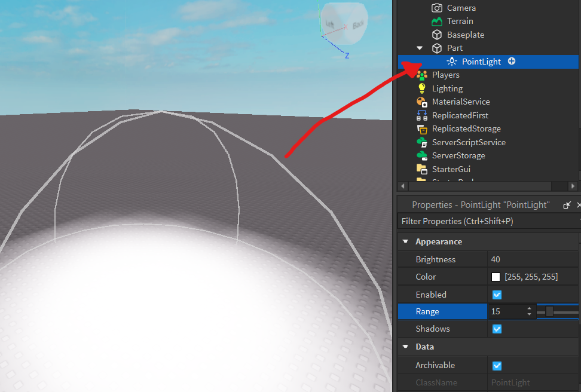581x392 pixels.
Task: Click the PointLight lamp icon
Action: pyautogui.click(x=452, y=62)
